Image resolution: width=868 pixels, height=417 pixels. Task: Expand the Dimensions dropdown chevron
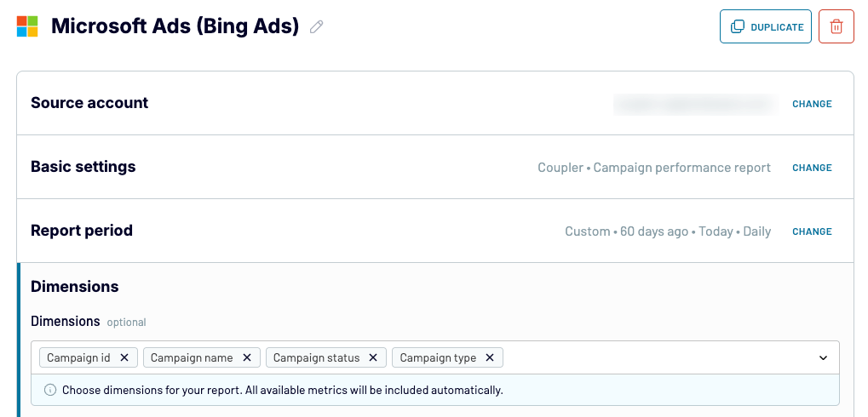point(823,357)
